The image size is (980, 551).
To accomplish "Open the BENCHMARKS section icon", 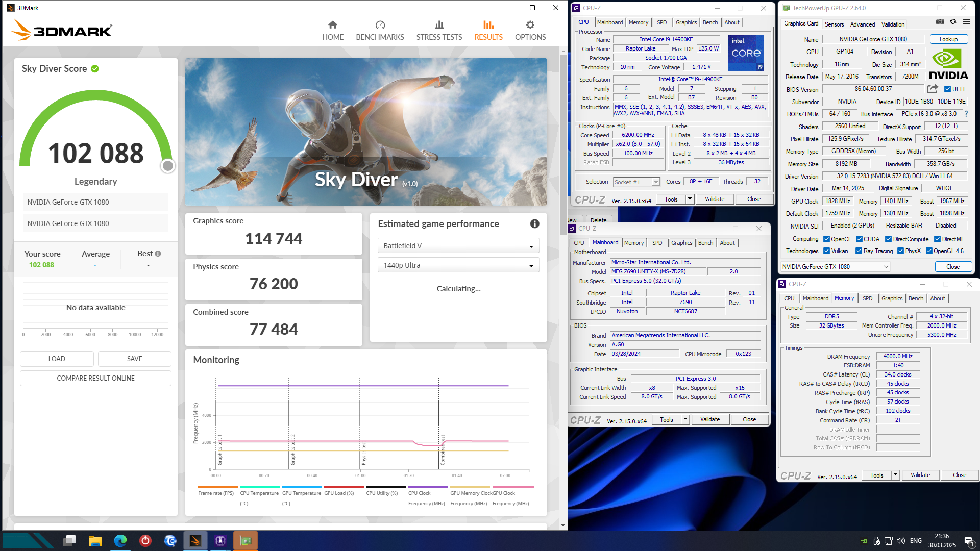I will pos(380,24).
